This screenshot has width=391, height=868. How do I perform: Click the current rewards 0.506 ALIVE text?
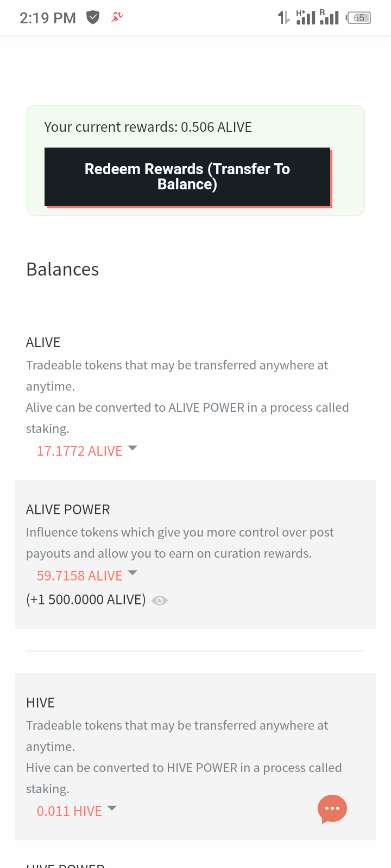pyautogui.click(x=148, y=127)
